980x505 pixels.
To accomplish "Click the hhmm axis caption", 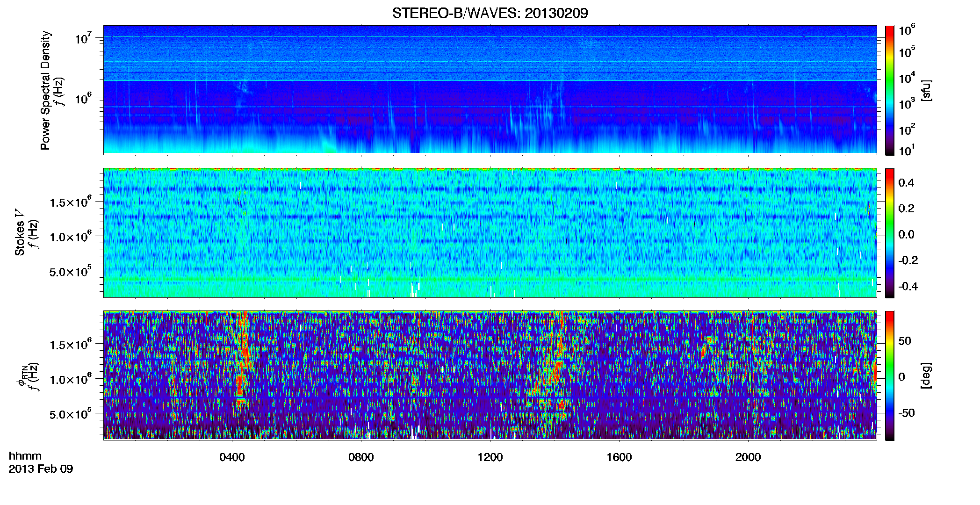I will point(25,456).
